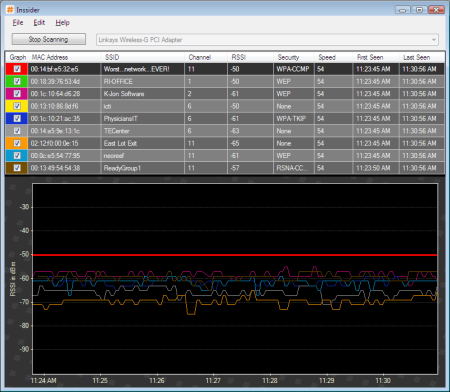Open the File menu
The height and width of the screenshot is (392, 450).
(18, 23)
